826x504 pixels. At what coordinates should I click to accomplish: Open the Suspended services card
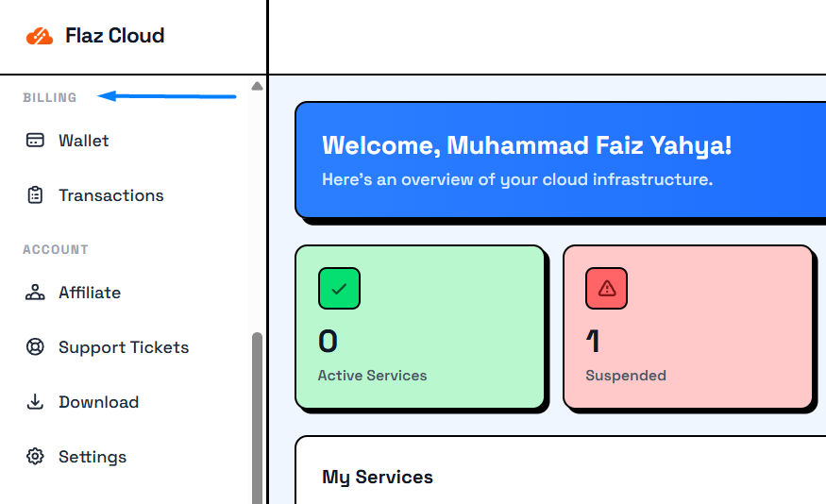687,328
